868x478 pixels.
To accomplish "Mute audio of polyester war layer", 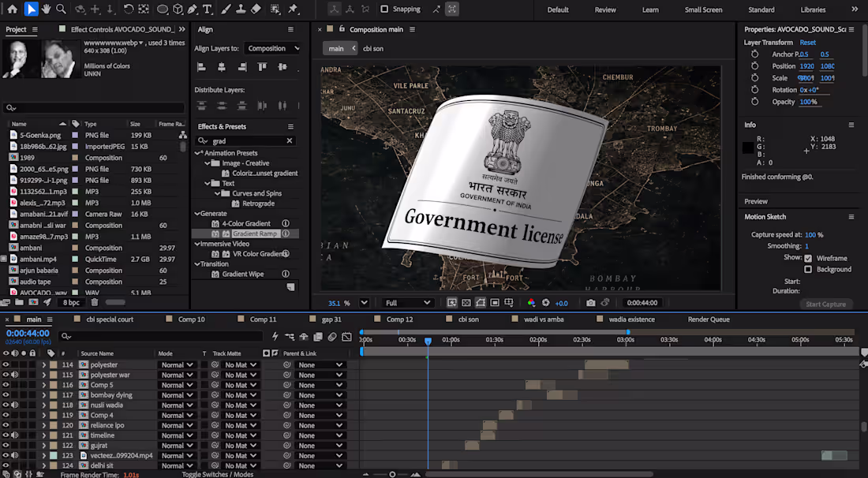I will click(15, 375).
